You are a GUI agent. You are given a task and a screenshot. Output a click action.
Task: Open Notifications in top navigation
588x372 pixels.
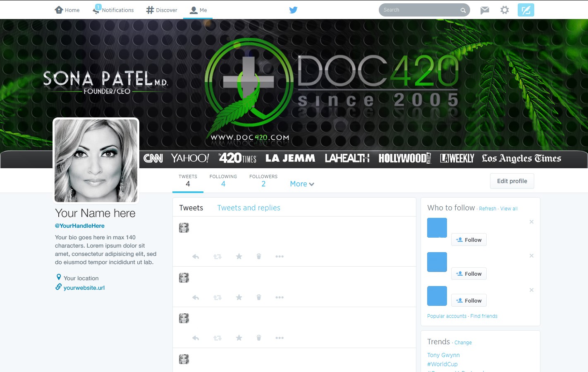pyautogui.click(x=113, y=10)
